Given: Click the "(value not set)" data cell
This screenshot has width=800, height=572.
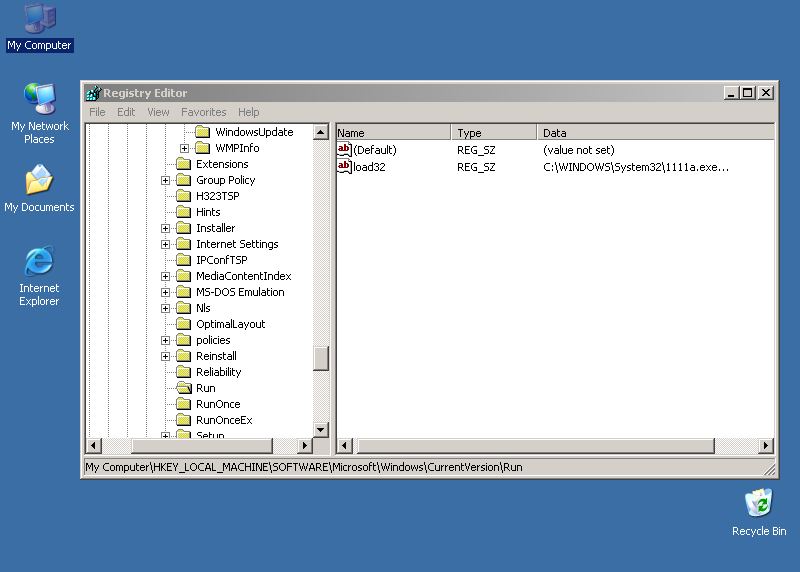Looking at the screenshot, I should (x=579, y=150).
